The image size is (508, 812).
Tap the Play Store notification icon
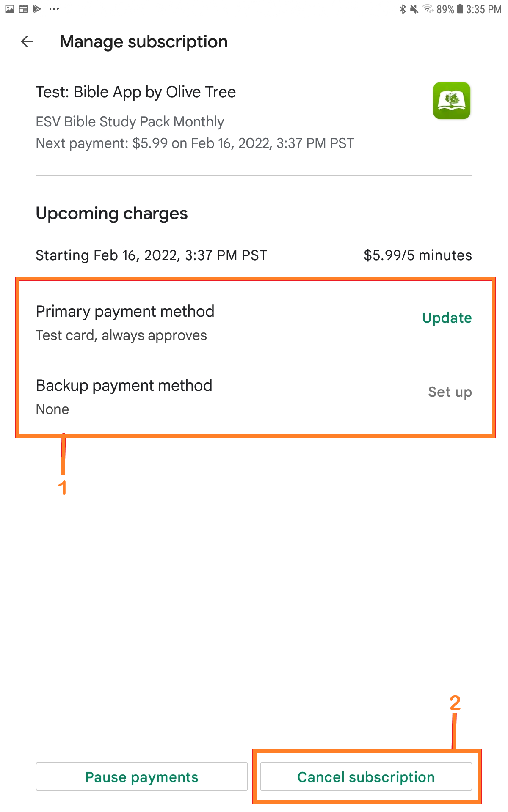coord(37,9)
